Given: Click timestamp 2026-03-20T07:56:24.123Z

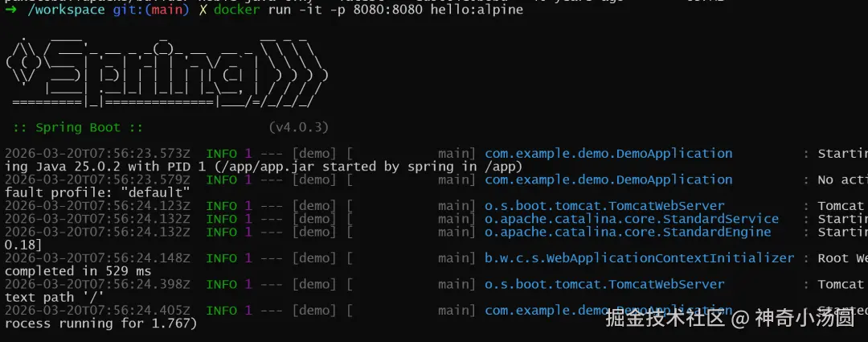Looking at the screenshot, I should (x=97, y=206).
